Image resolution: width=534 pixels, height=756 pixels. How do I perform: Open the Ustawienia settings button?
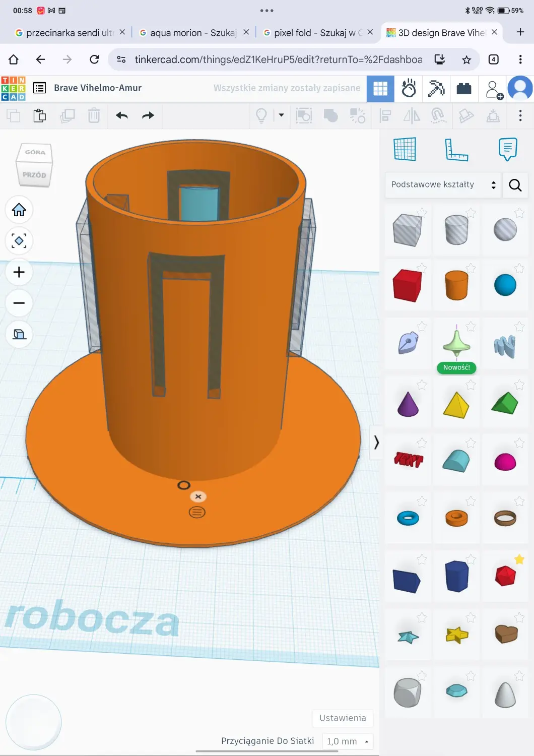pos(343,718)
